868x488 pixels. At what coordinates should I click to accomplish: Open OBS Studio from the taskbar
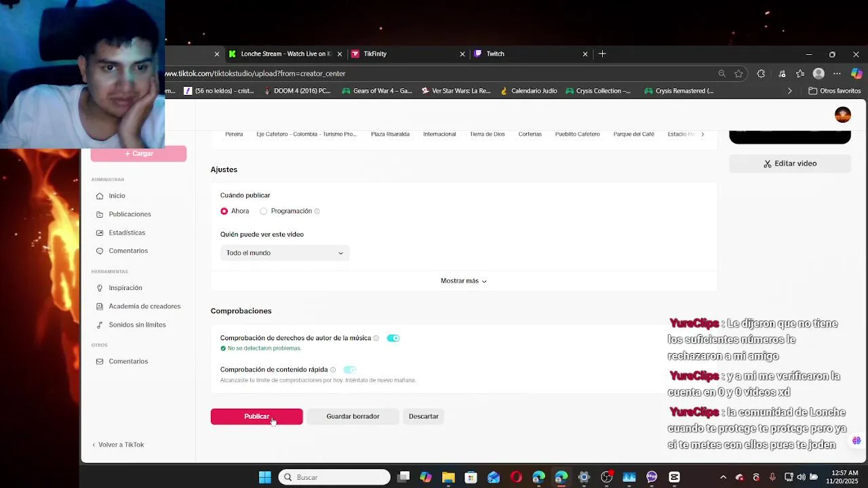[606, 477]
